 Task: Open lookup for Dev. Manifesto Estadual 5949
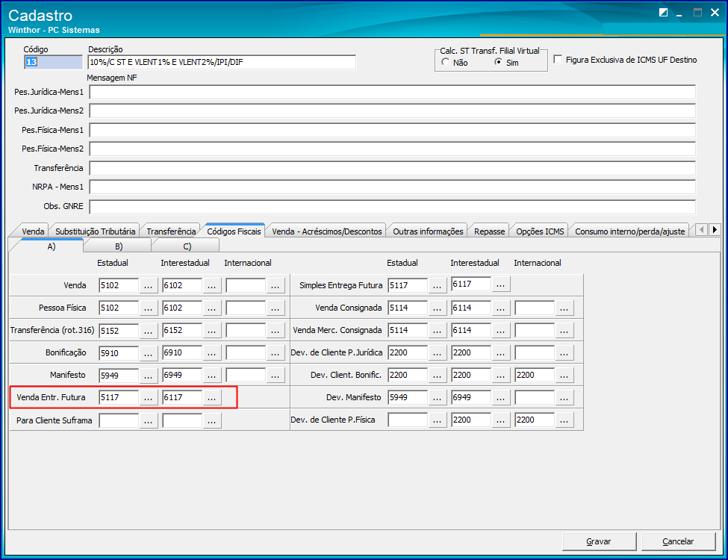(x=437, y=397)
